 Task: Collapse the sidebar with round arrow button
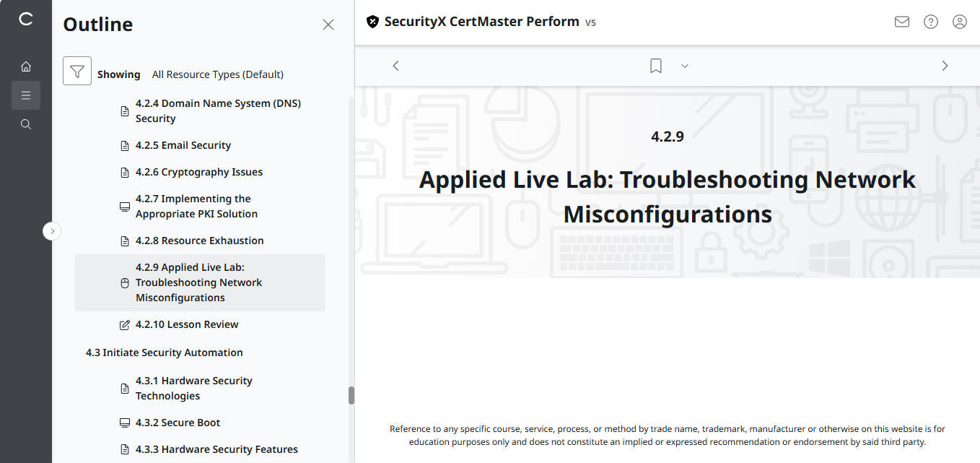click(x=52, y=231)
